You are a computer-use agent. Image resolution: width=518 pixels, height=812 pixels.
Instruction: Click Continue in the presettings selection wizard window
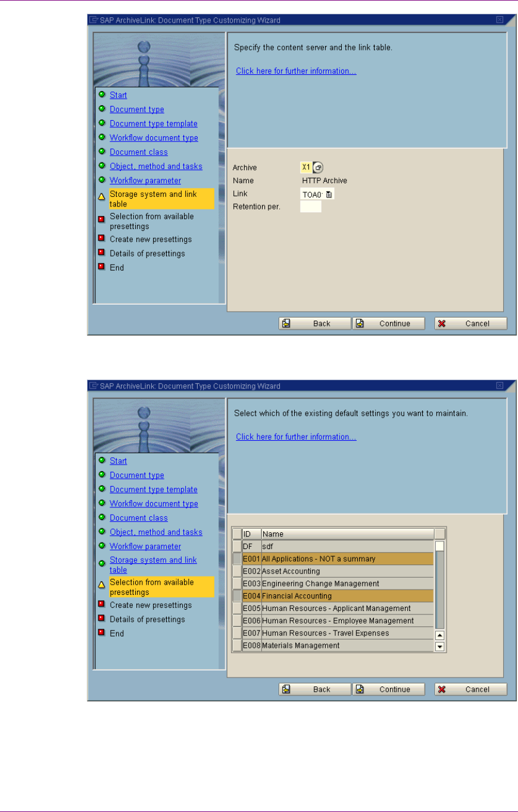pyautogui.click(x=388, y=689)
